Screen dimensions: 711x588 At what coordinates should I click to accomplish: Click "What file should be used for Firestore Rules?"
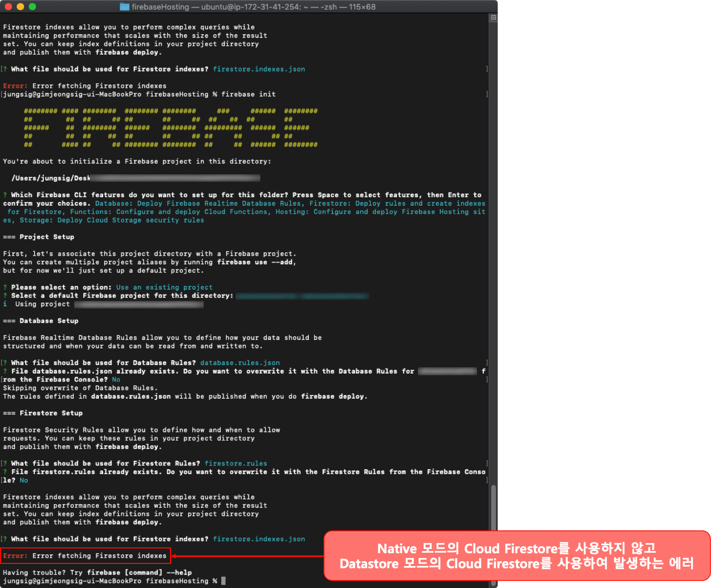(x=105, y=463)
